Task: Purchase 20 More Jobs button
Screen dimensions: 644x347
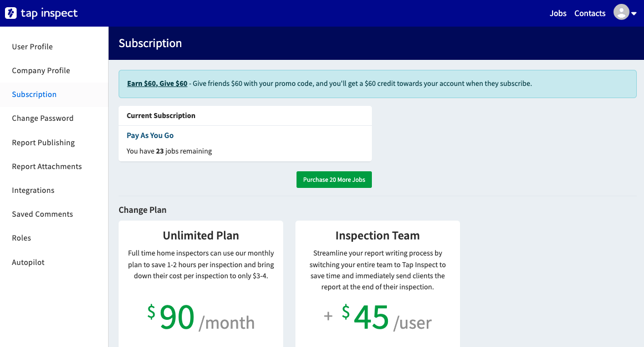Action: click(x=334, y=180)
